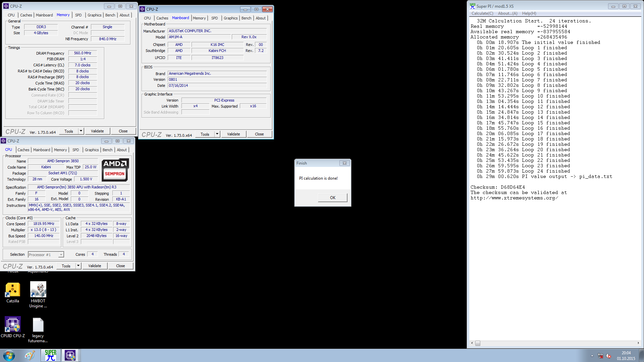Screen dimensions: 644x362
Task: Click the Paint taskbar icon
Action: [x=30, y=355]
